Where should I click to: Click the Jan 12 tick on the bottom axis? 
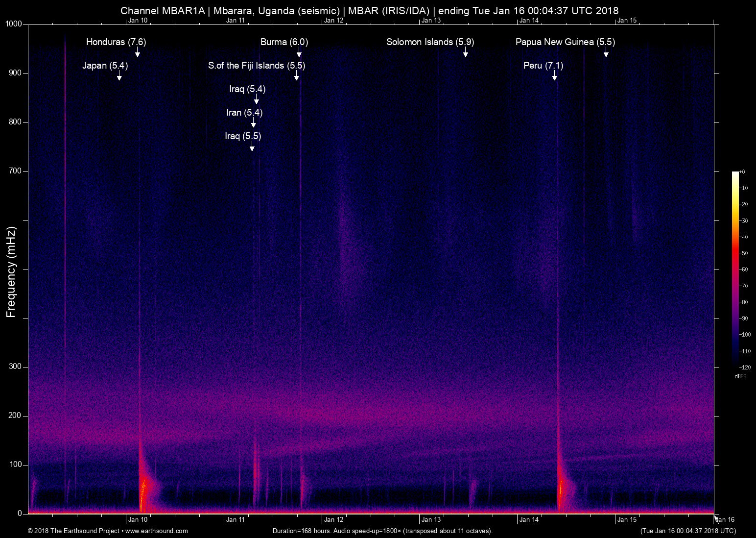333,520
